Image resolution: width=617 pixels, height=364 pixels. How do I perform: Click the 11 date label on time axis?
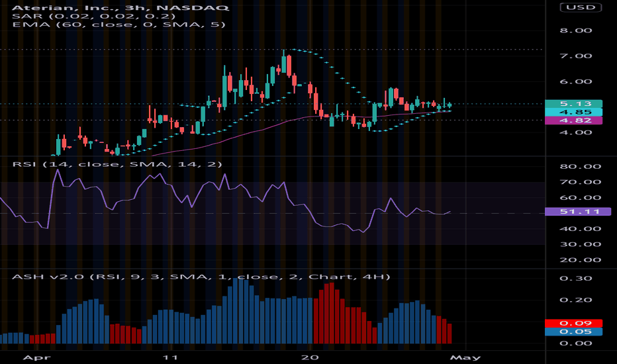click(x=170, y=357)
